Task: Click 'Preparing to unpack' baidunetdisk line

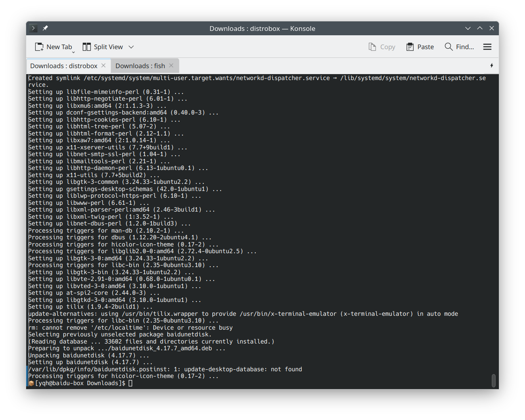Action: [x=127, y=348]
